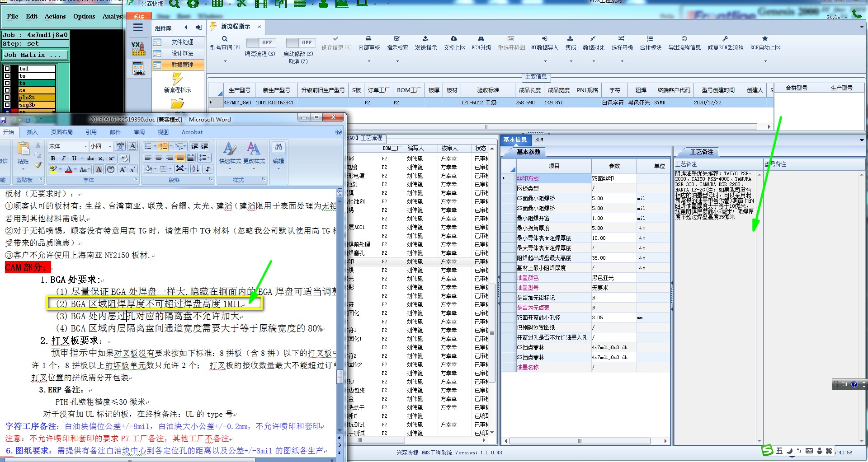Viewport: 868px width, 462px height.
Task: Grow font size in Word ribbon
Action: coord(123,170)
